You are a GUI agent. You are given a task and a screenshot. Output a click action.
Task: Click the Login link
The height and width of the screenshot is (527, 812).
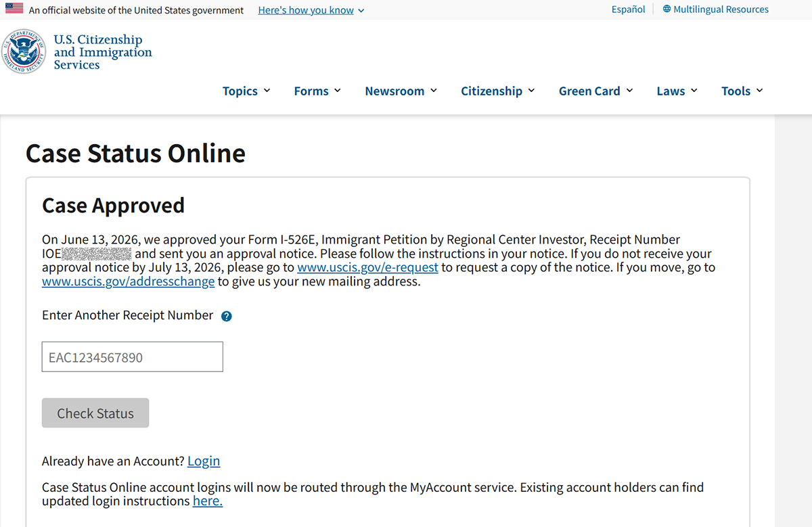[x=204, y=461]
